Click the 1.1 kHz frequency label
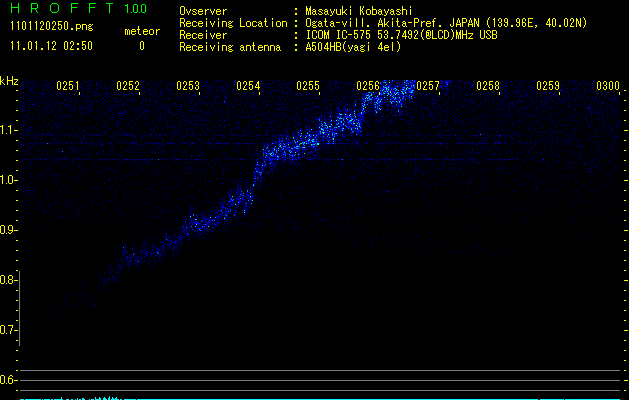The image size is (629, 400). pyautogui.click(x=10, y=130)
